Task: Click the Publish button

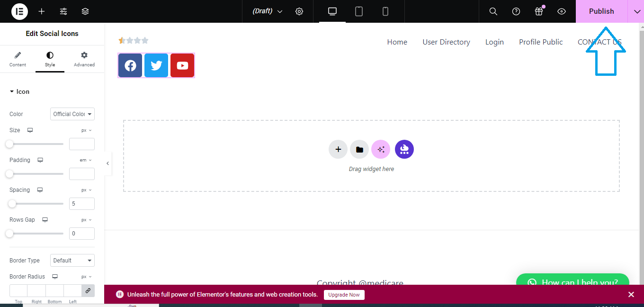Action: click(x=601, y=11)
